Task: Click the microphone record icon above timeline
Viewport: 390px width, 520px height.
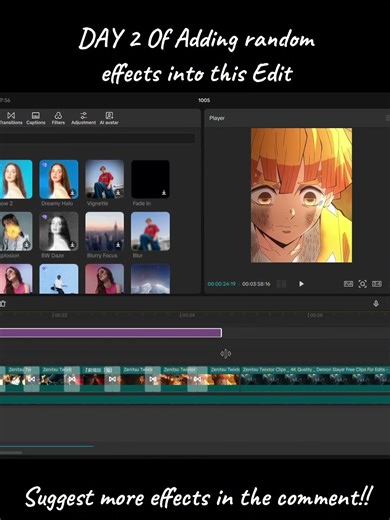Action: click(x=376, y=304)
